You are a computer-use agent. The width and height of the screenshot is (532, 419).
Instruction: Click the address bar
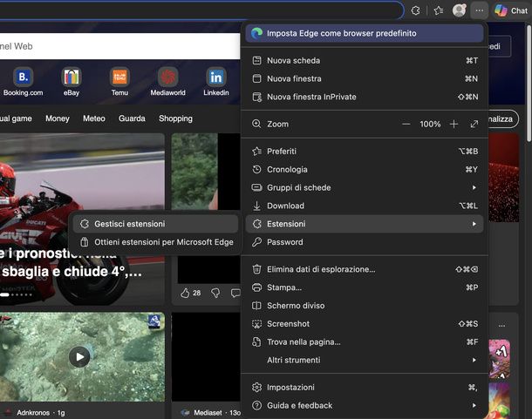201,10
